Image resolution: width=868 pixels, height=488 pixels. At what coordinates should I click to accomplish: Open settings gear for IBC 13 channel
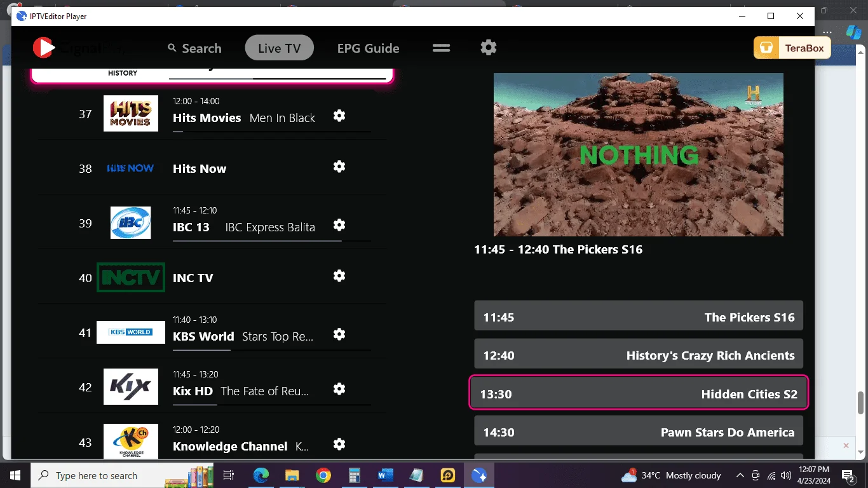pyautogui.click(x=339, y=225)
